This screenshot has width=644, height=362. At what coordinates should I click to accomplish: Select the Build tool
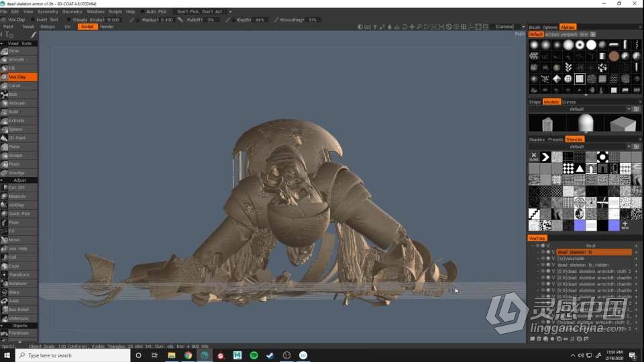tap(19, 112)
